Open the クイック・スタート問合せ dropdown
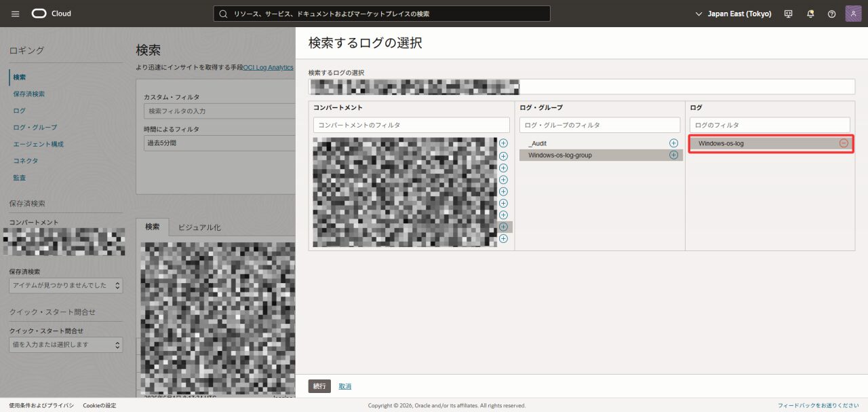 click(66, 345)
